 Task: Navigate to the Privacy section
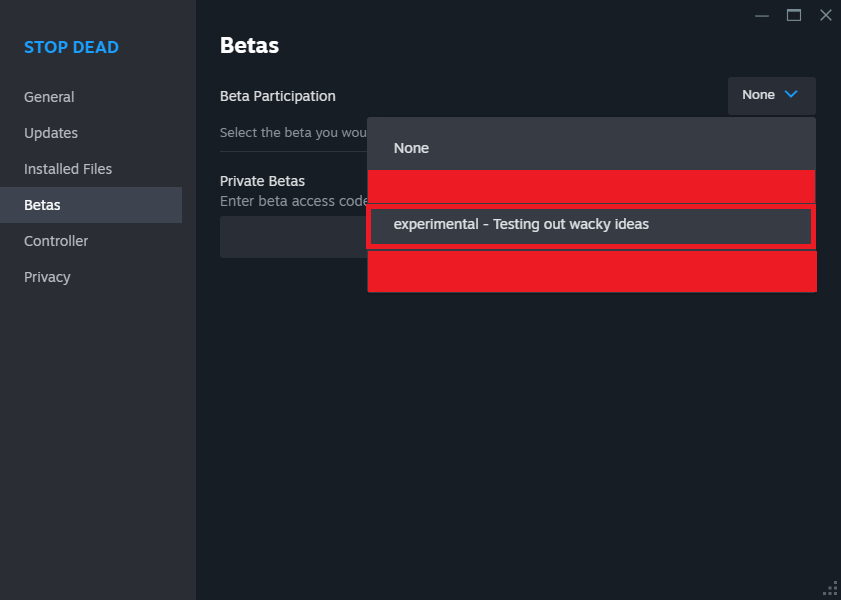pos(47,277)
